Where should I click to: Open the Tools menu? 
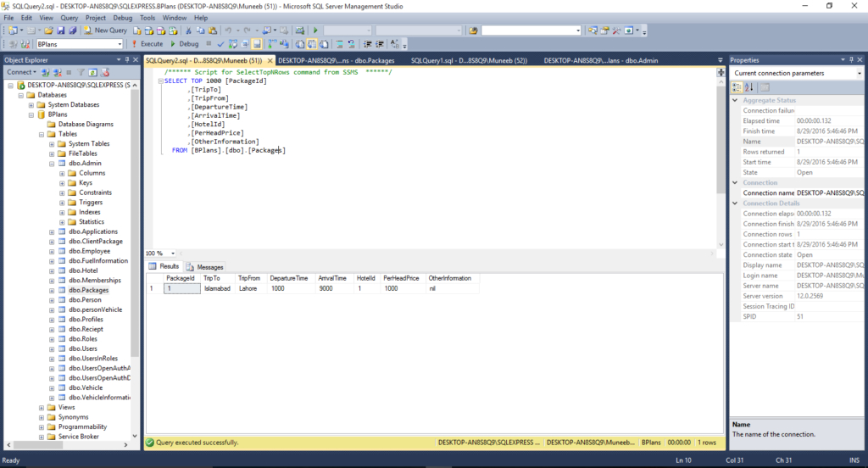pyautogui.click(x=147, y=18)
